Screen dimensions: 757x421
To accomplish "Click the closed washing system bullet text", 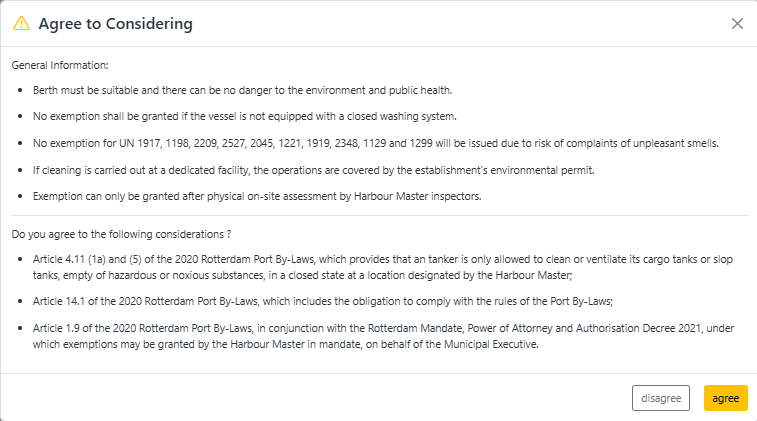I will pos(245,116).
